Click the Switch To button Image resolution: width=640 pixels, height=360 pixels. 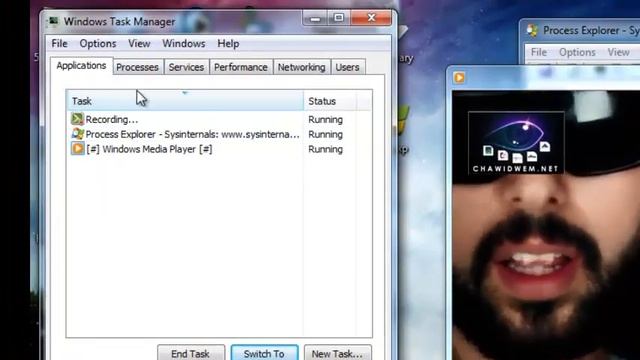point(264,353)
